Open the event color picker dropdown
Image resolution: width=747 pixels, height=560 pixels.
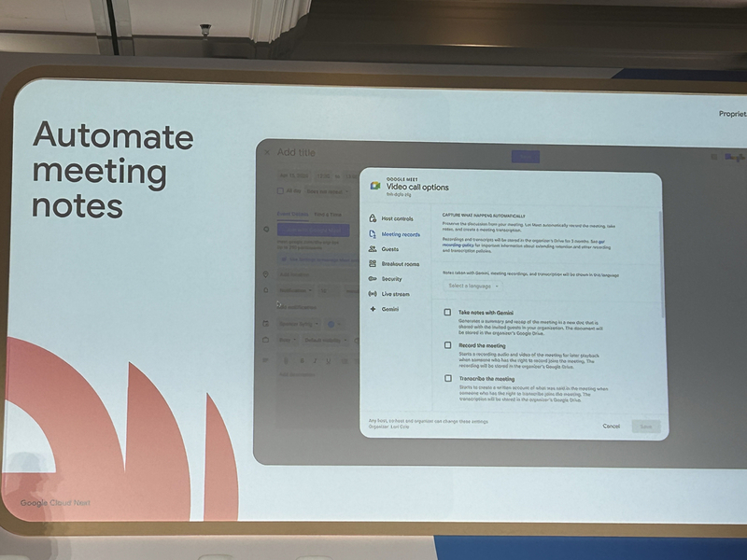334,324
